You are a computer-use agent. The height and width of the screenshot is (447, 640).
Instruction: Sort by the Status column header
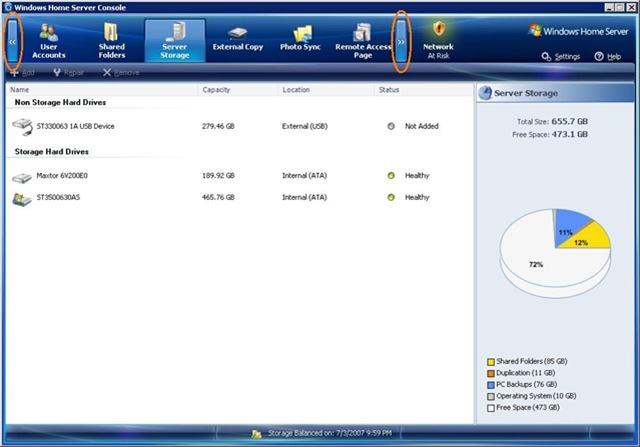pos(424,90)
